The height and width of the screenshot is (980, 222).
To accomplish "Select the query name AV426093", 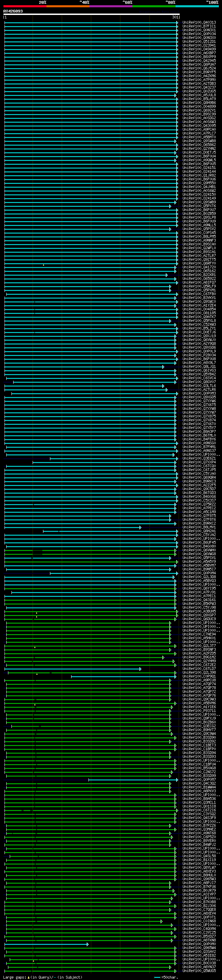I will click(13, 11).
